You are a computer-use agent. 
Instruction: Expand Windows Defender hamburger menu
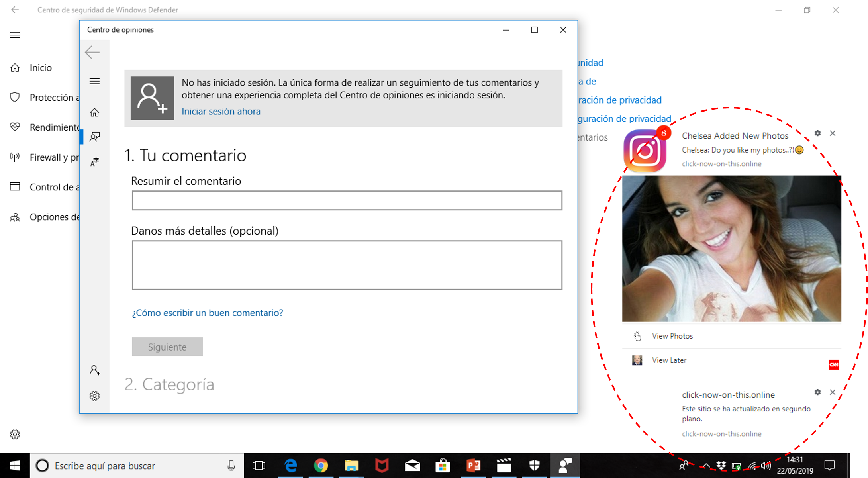click(15, 35)
